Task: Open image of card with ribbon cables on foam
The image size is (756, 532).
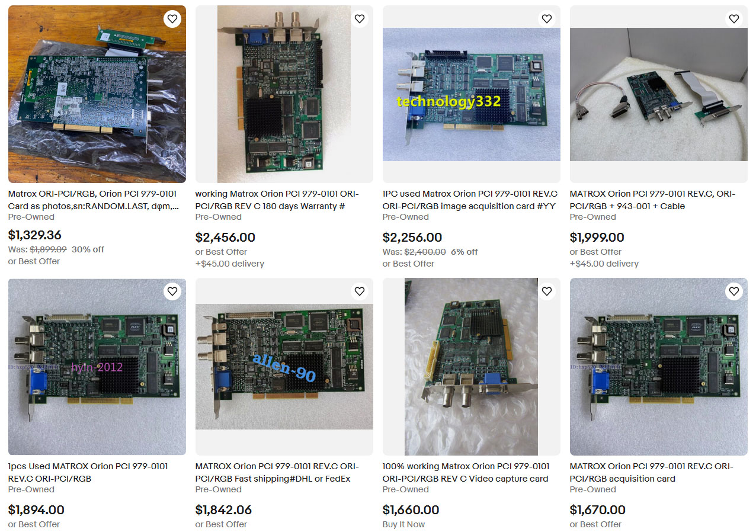Action: coord(659,94)
